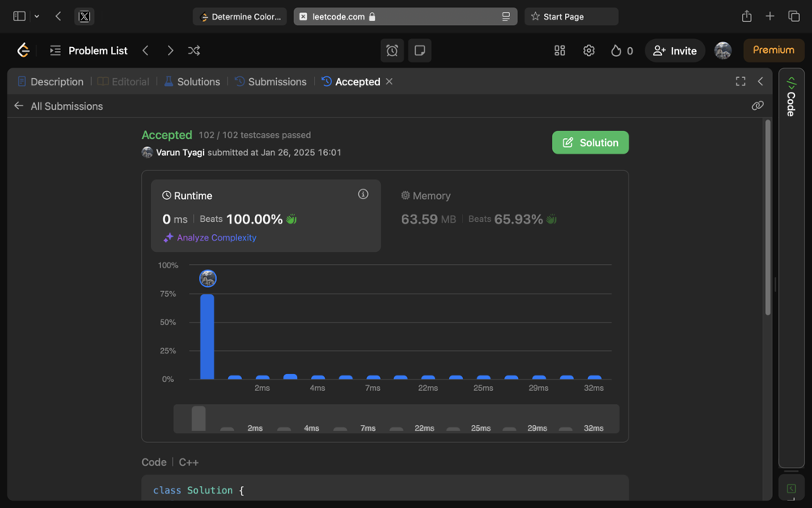Add a new tab with plus icon
The height and width of the screenshot is (508, 812).
point(770,16)
